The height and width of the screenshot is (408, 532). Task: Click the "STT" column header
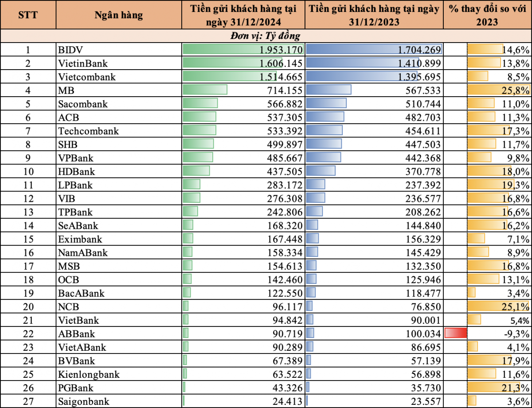(x=28, y=15)
